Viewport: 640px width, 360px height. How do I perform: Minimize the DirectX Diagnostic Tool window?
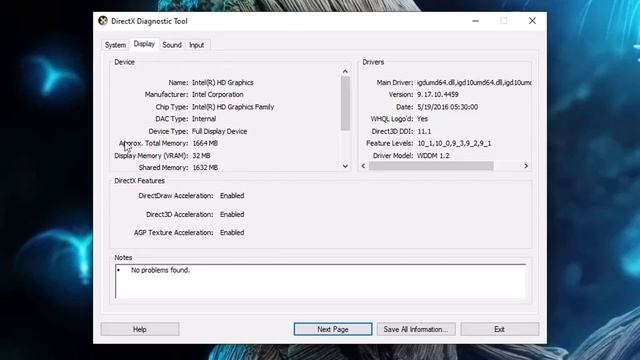(476, 21)
